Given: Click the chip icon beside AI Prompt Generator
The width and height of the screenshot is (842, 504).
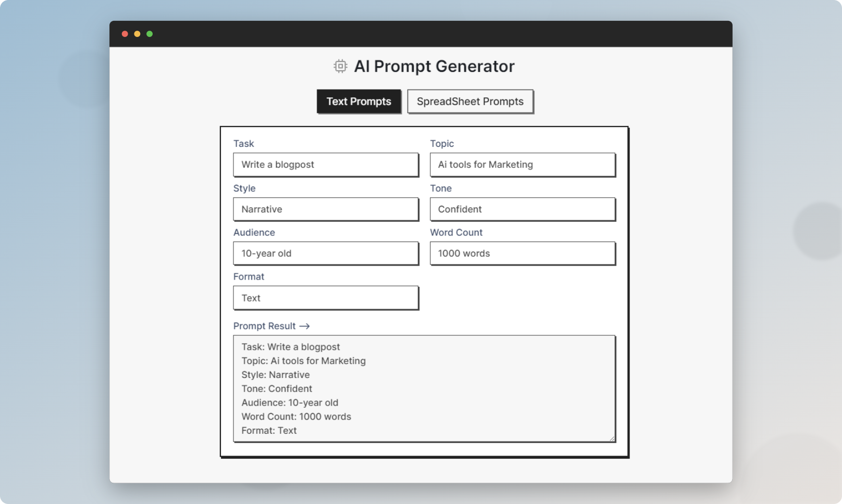Looking at the screenshot, I should (x=340, y=66).
